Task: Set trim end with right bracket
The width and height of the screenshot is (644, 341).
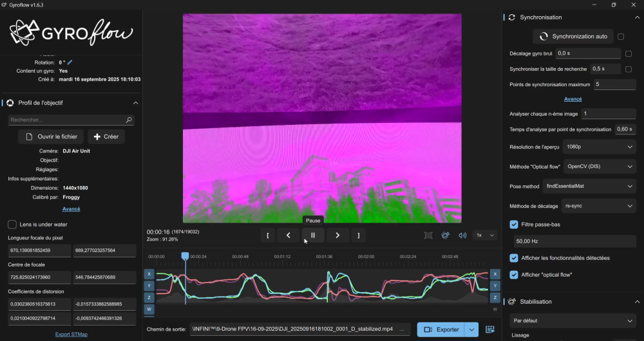Action: 359,235
